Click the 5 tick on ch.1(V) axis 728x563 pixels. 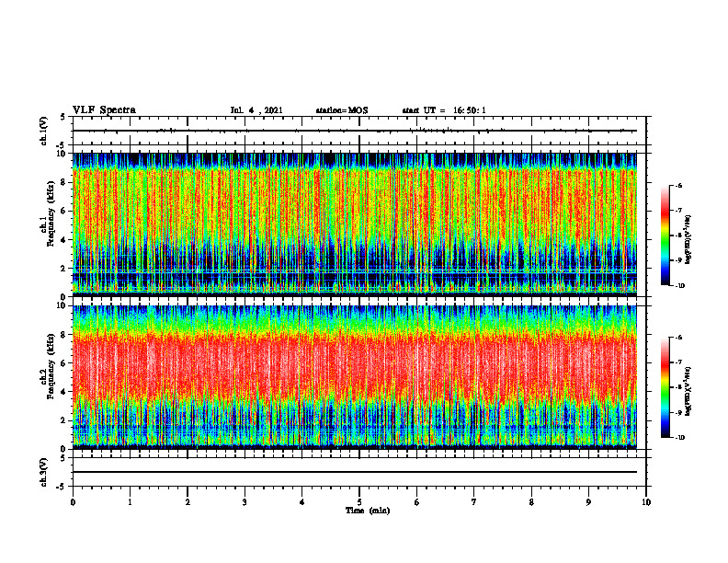[x=63, y=118]
